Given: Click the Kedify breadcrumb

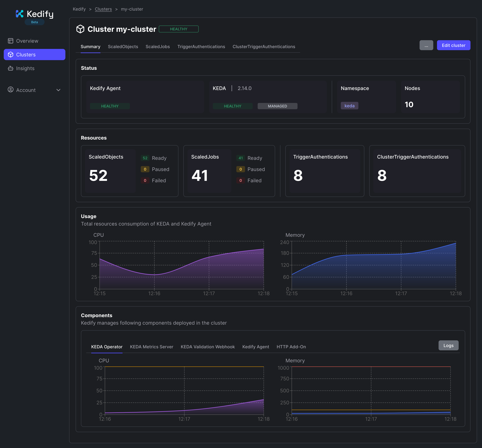Looking at the screenshot, I should 79,9.
